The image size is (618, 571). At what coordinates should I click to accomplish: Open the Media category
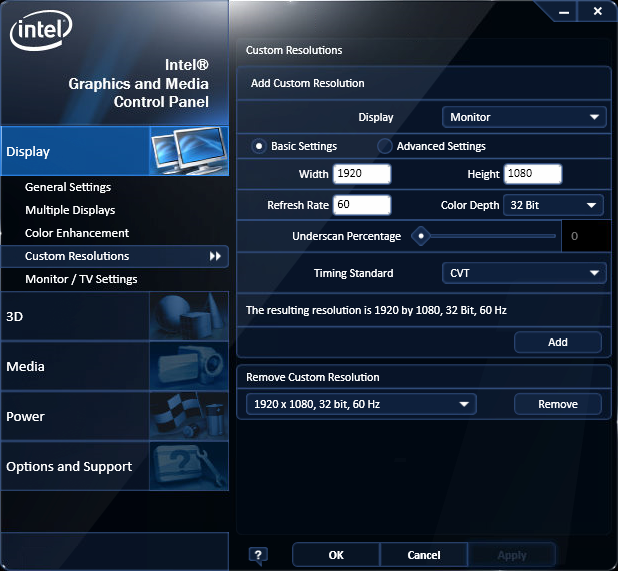[x=115, y=366]
